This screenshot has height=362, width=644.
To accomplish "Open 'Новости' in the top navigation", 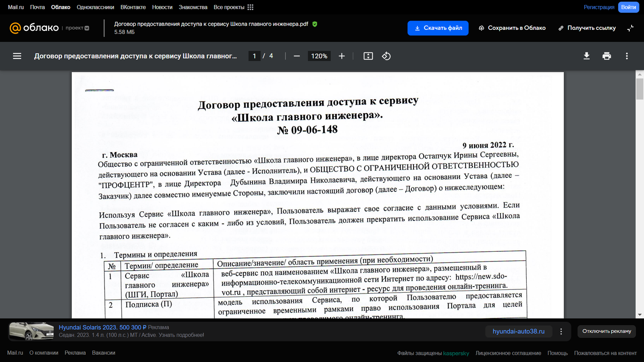I will point(162,7).
